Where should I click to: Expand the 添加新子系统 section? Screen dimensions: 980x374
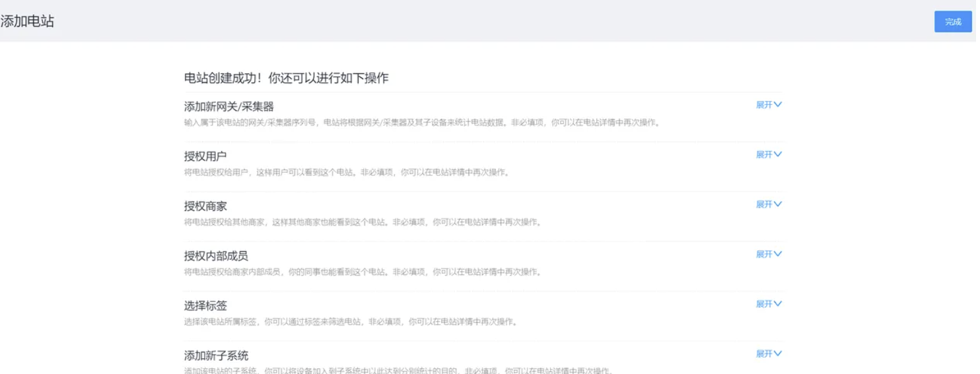point(769,354)
